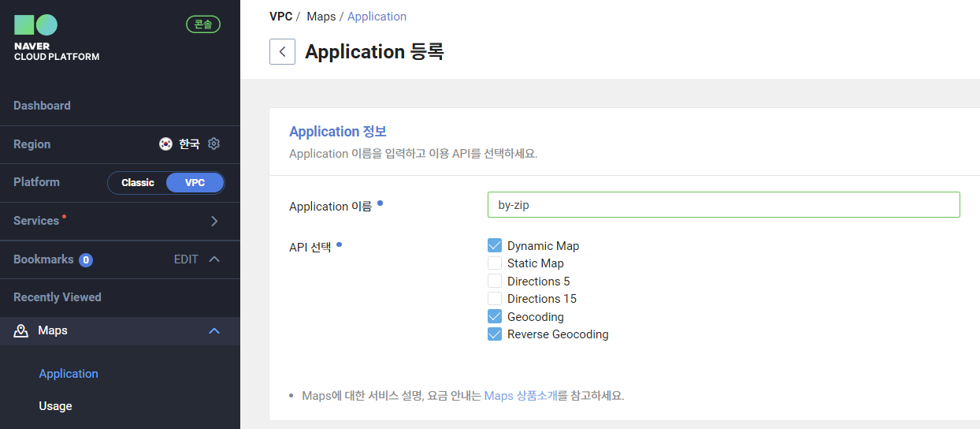Image resolution: width=980 pixels, height=429 pixels.
Task: Click Application in the breadcrumb
Action: pyautogui.click(x=377, y=17)
